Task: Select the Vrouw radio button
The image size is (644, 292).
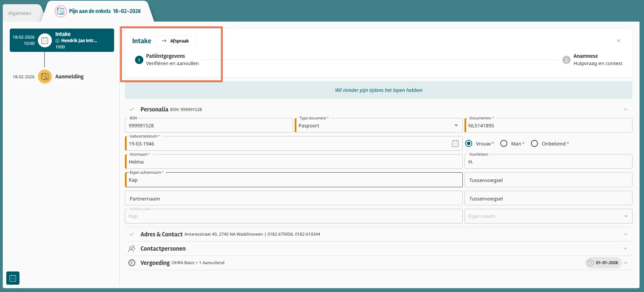Action: pyautogui.click(x=469, y=143)
